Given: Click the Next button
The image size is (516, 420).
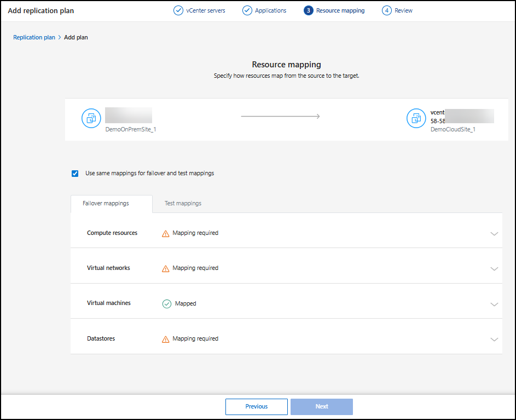Looking at the screenshot, I should [x=322, y=406].
